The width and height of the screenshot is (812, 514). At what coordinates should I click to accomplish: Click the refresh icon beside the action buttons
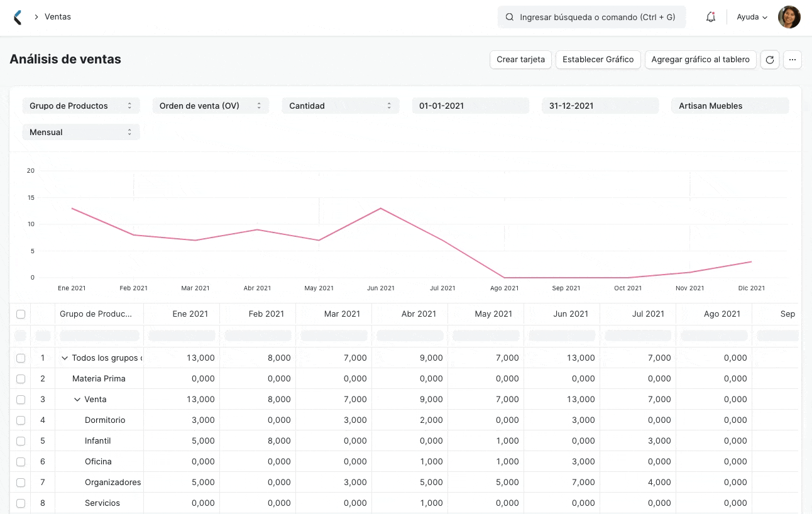(769, 59)
